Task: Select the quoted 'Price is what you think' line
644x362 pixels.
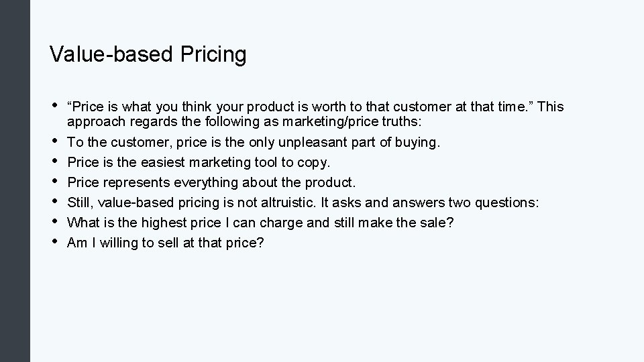Action: coord(315,107)
